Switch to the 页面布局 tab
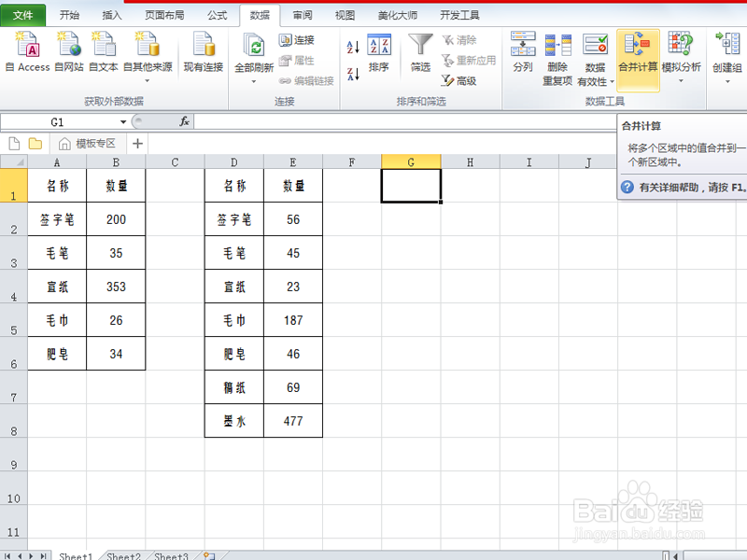 pyautogui.click(x=164, y=15)
